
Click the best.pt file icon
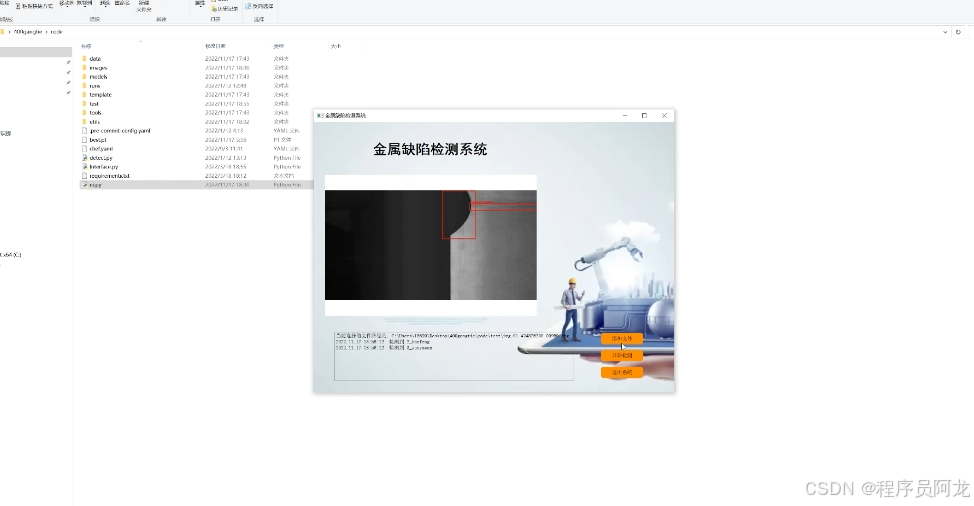(x=84, y=140)
